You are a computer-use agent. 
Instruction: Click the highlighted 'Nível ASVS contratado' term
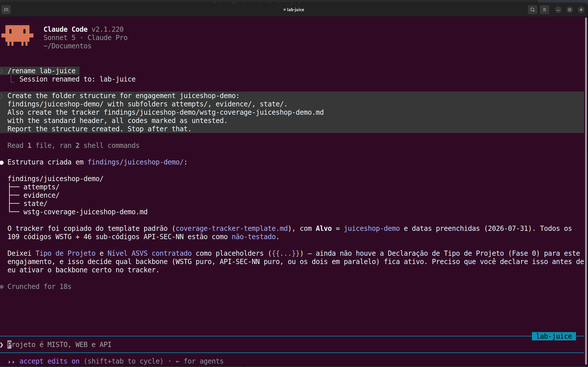(150, 253)
